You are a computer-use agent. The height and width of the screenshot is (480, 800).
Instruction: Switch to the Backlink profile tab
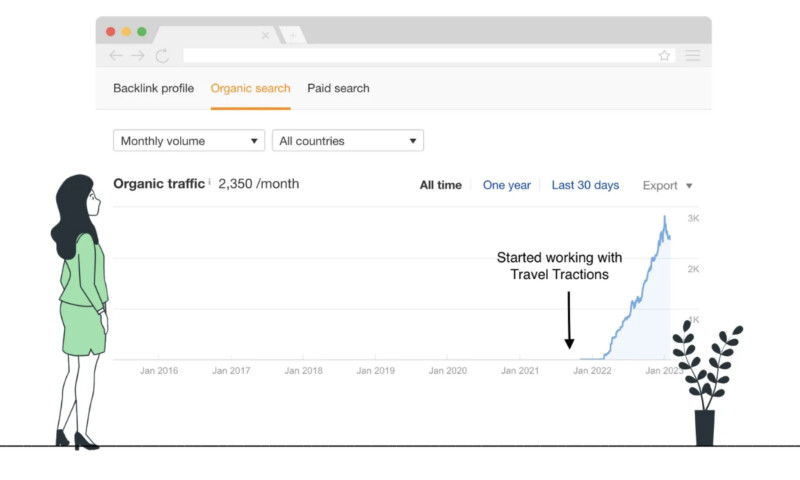(154, 88)
